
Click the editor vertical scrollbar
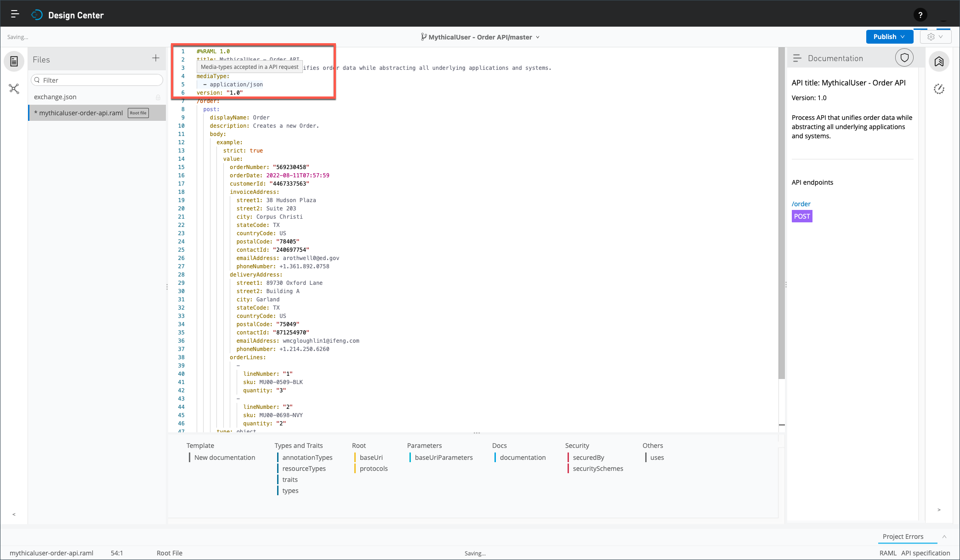pyautogui.click(x=782, y=213)
